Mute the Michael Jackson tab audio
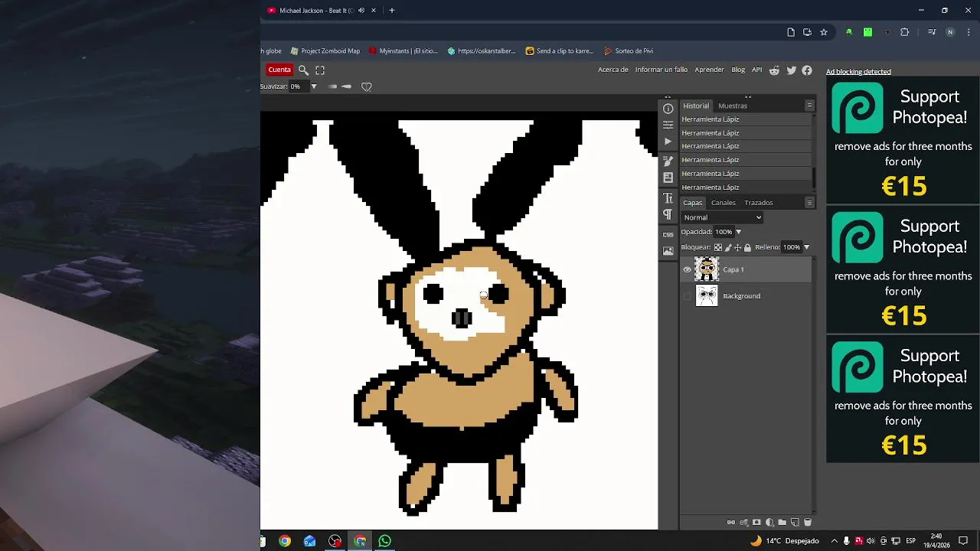 tap(361, 11)
